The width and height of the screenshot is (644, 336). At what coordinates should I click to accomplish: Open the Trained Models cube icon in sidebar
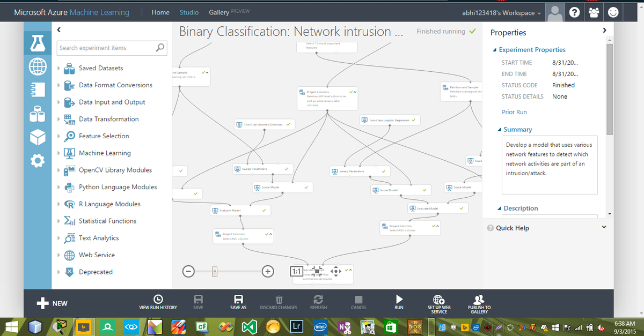pos(38,137)
